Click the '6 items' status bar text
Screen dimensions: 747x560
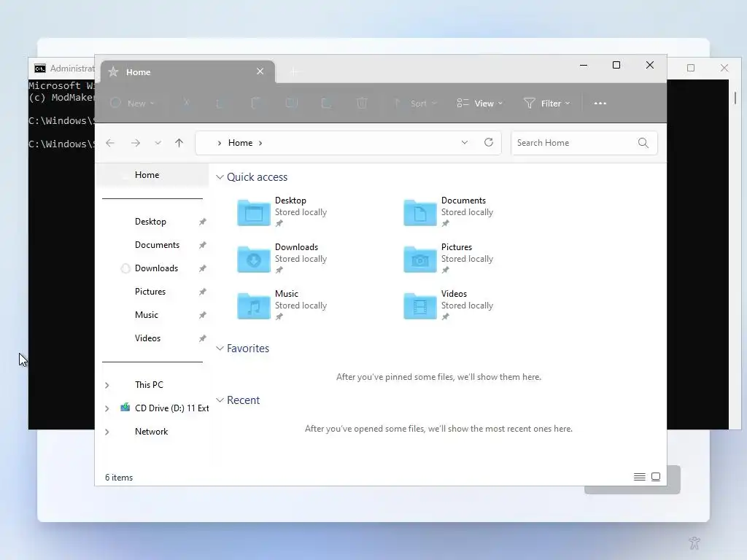pos(119,477)
